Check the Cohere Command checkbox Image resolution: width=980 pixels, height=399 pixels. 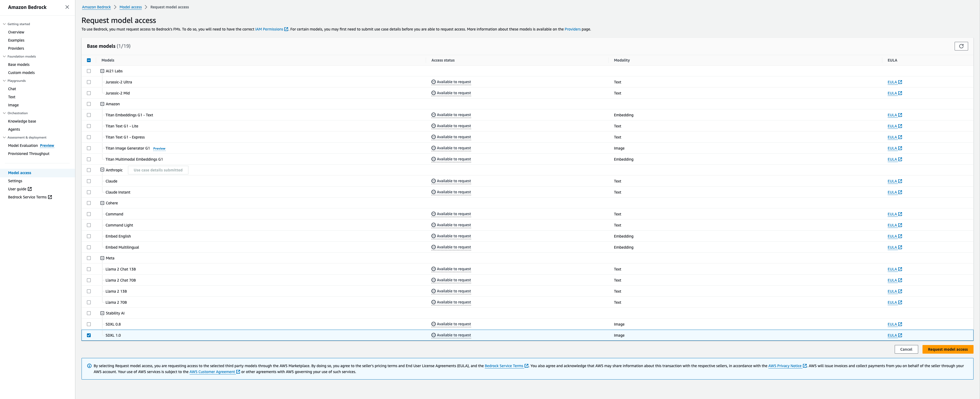[89, 214]
